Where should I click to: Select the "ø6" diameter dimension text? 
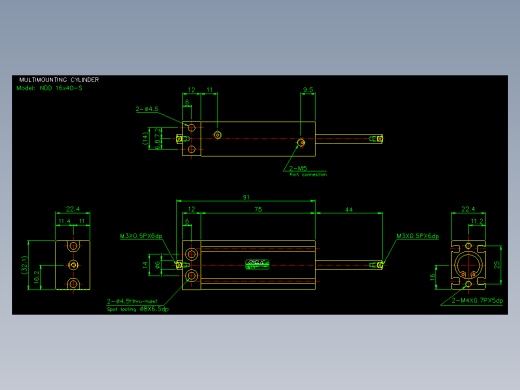coord(157,265)
